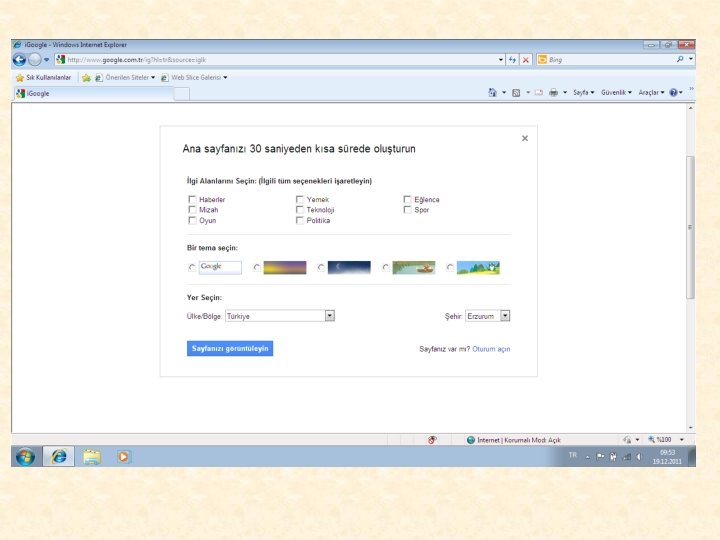Open the Güvenlik menu
Image resolution: width=720 pixels, height=540 pixels.
click(616, 93)
